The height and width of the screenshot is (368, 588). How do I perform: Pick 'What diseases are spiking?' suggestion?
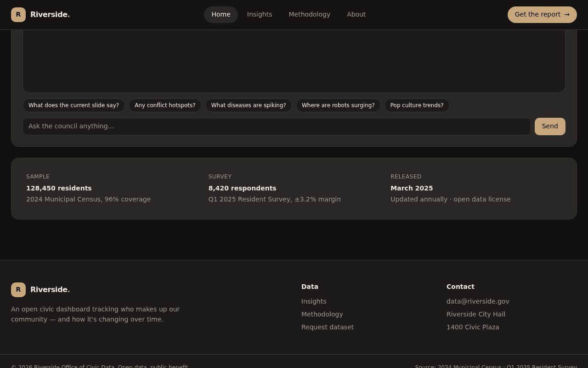(x=249, y=105)
